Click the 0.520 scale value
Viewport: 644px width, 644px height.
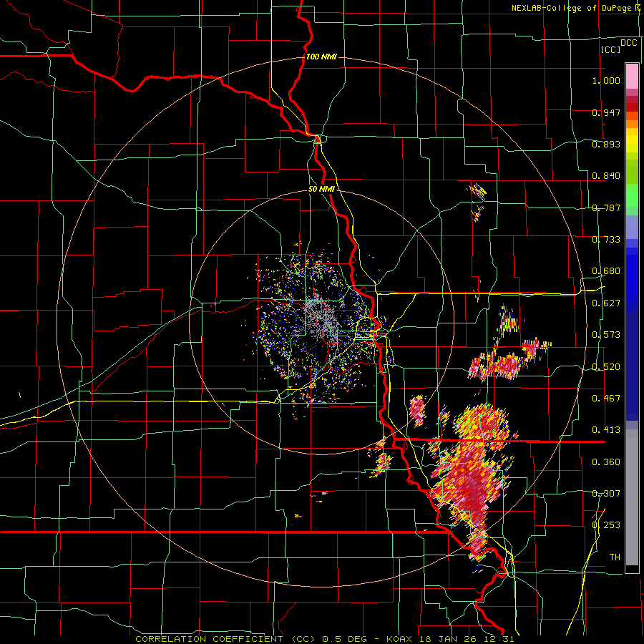click(x=606, y=367)
